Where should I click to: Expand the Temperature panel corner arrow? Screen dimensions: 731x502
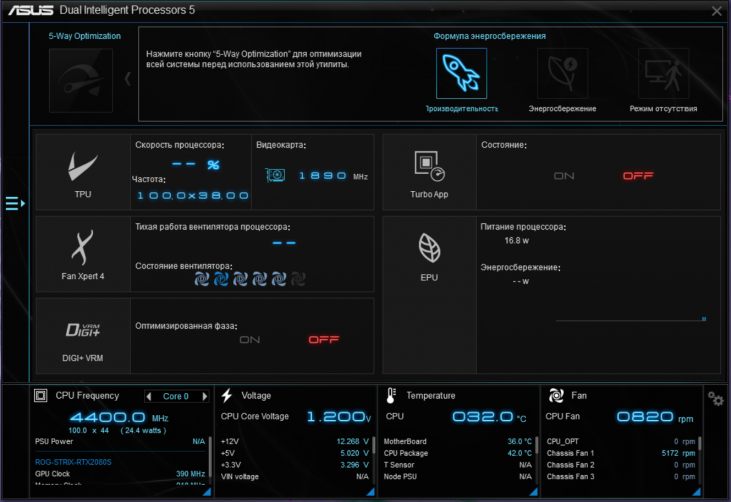click(x=533, y=491)
